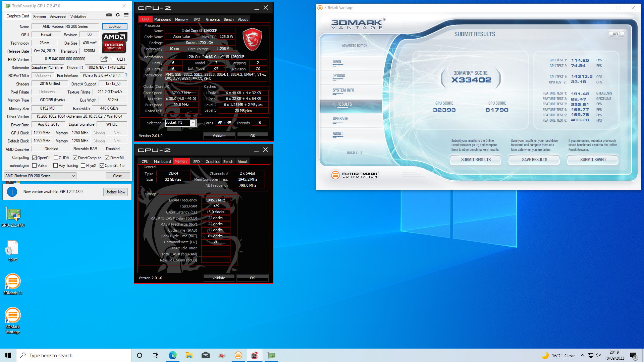Switch to GPU-Z Advanced tab

point(58,17)
